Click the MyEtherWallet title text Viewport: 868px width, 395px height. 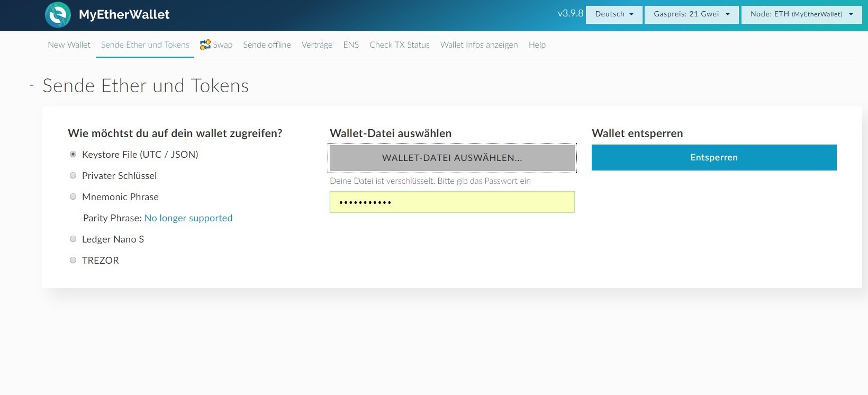click(x=124, y=14)
